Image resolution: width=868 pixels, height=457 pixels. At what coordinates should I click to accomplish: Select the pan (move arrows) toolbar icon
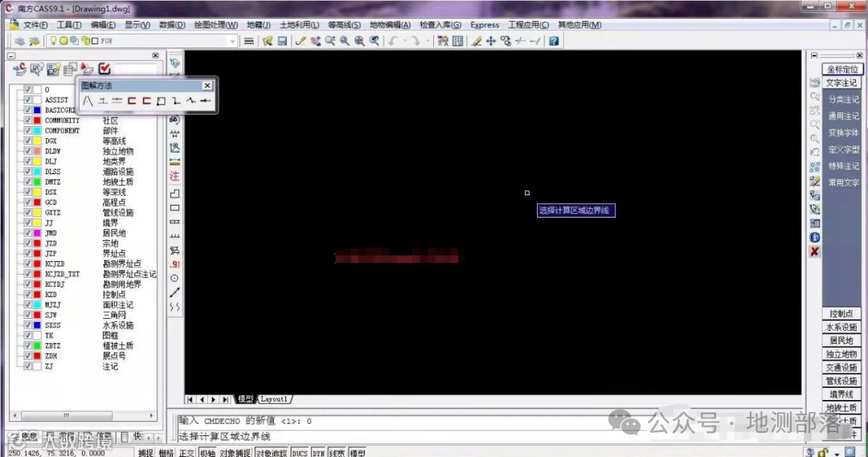click(491, 41)
